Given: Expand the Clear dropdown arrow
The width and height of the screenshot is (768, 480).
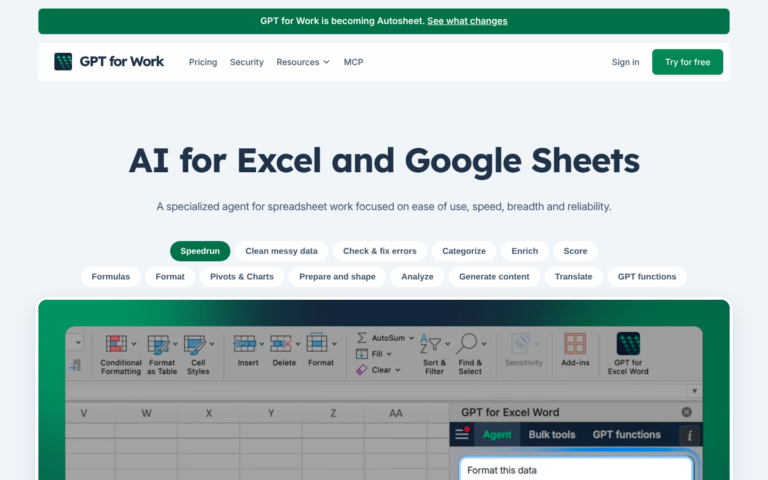Looking at the screenshot, I should tap(398, 370).
